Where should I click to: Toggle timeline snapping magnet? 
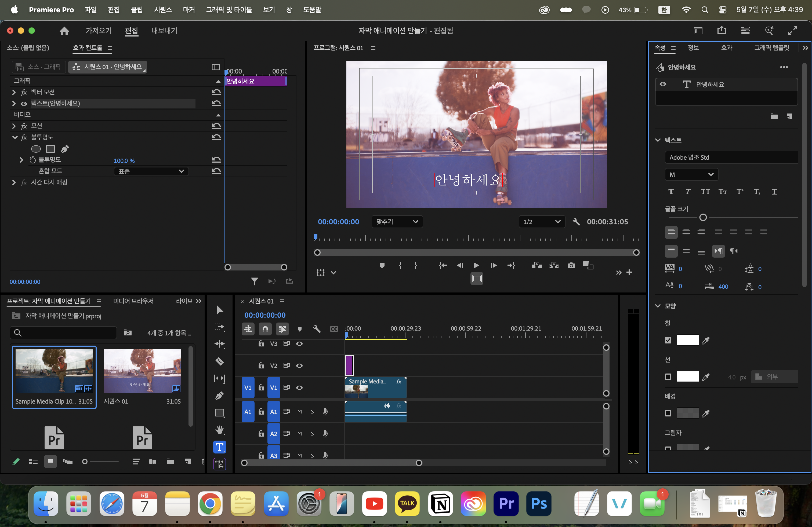tap(265, 329)
